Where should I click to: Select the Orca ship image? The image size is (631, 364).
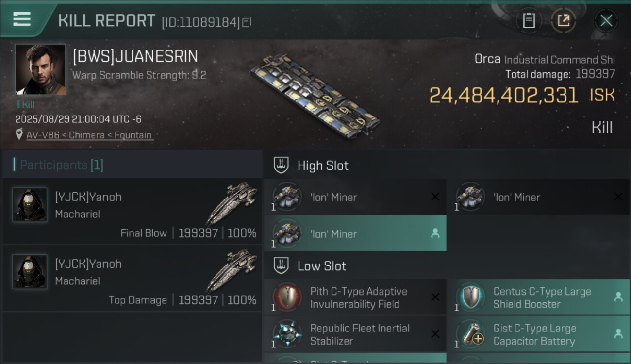point(315,95)
